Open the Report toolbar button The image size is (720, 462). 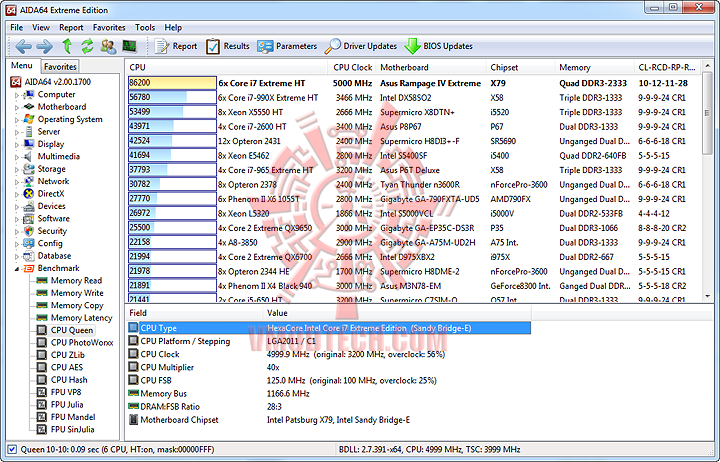tap(175, 46)
